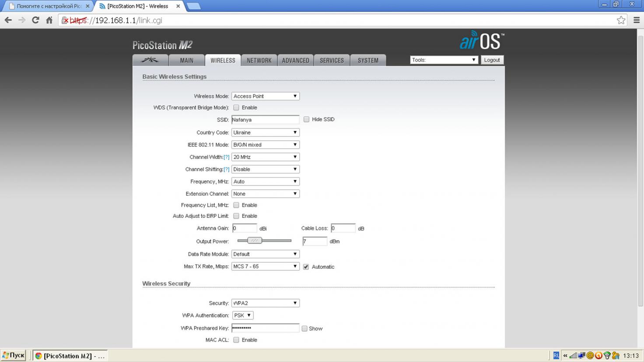
Task: Open the Chrome menu
Action: click(637, 20)
